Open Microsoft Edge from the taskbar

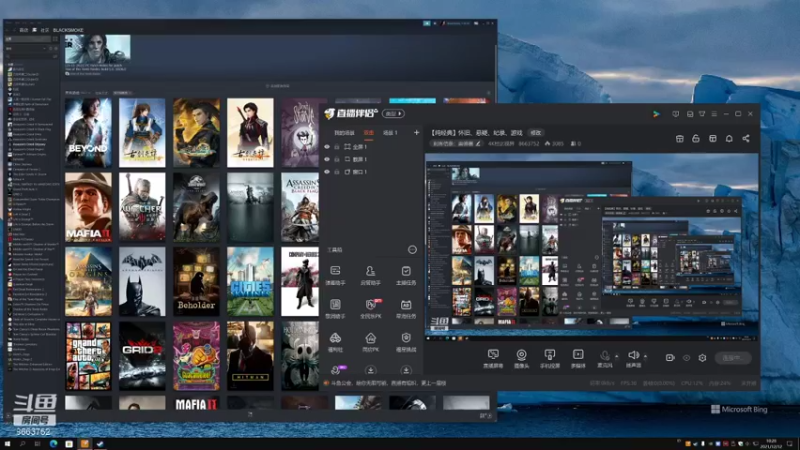pyautogui.click(x=54, y=444)
